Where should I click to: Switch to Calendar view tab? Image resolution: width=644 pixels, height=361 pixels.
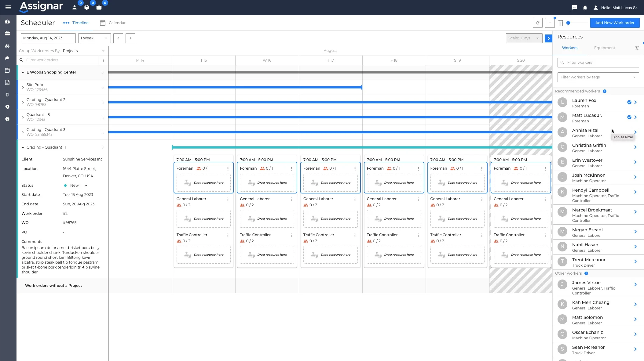tap(113, 23)
